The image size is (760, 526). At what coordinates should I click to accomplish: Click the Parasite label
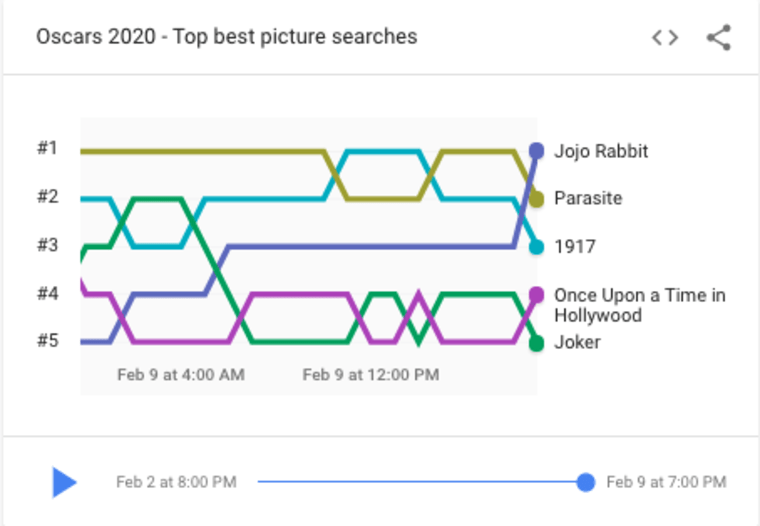588,198
